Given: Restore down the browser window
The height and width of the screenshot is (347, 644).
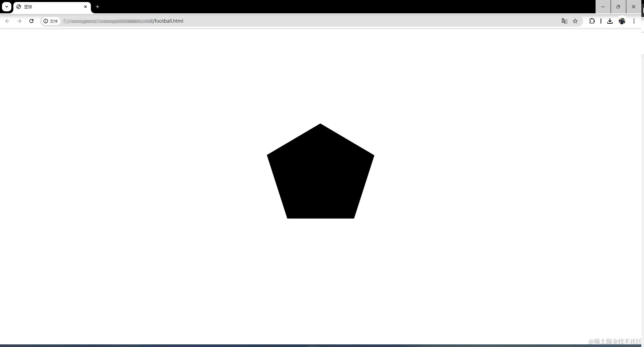Looking at the screenshot, I should (618, 7).
